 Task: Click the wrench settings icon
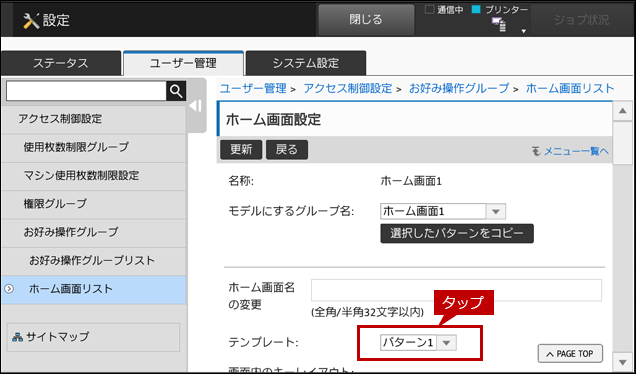(x=31, y=20)
